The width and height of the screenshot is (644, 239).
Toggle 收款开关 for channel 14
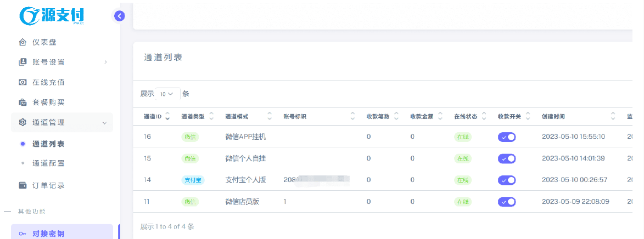[x=507, y=180]
